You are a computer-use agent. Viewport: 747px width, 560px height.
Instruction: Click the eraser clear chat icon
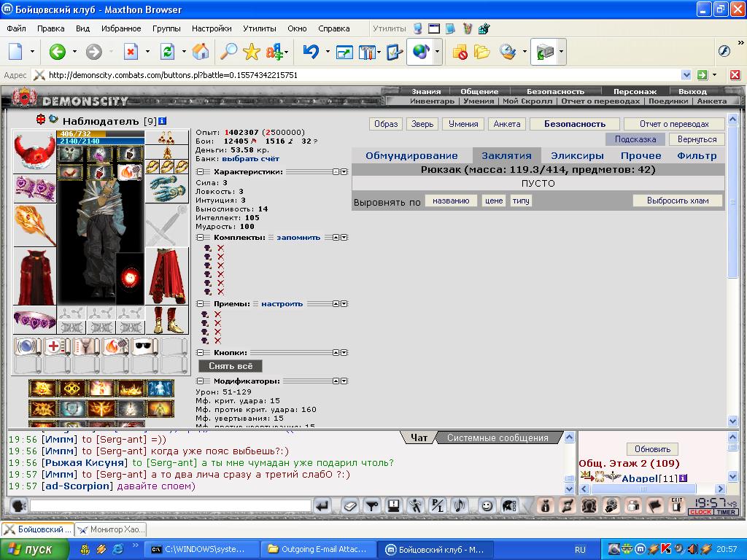(350, 505)
